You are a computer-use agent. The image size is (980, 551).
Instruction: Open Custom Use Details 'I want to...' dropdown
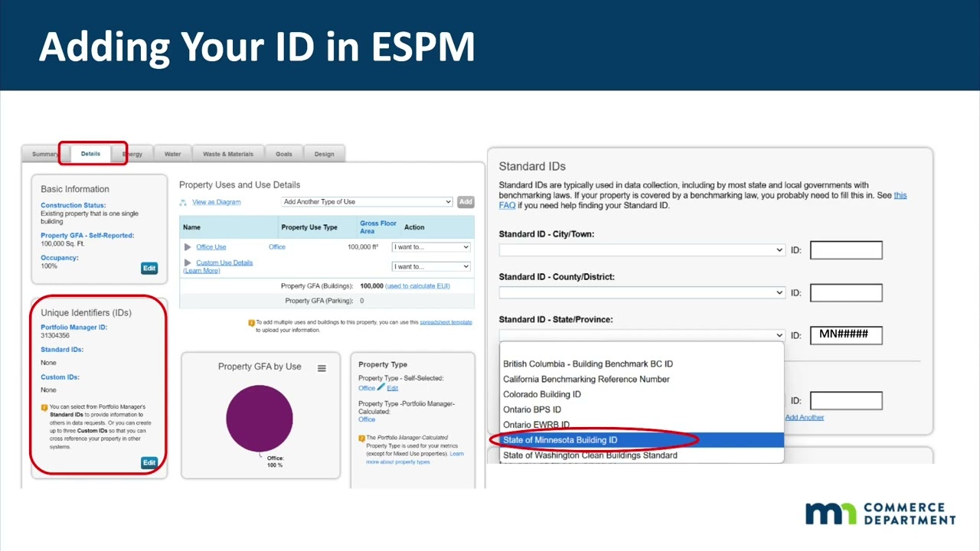coord(431,266)
